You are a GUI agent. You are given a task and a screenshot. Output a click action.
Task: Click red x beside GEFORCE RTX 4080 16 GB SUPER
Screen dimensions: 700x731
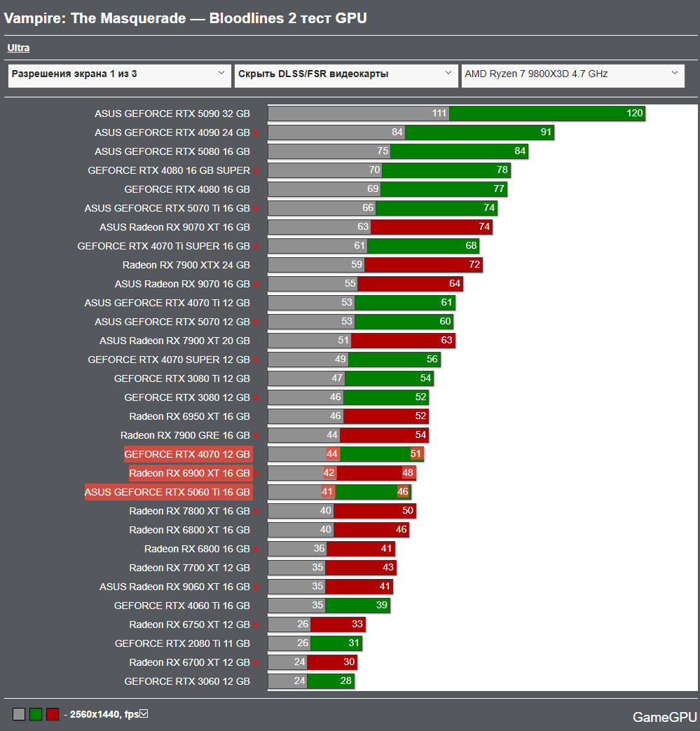tap(256, 171)
